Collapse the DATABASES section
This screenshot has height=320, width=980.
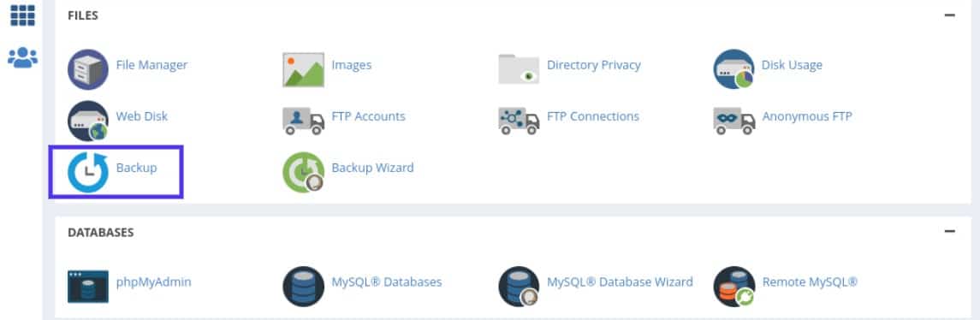tap(950, 232)
